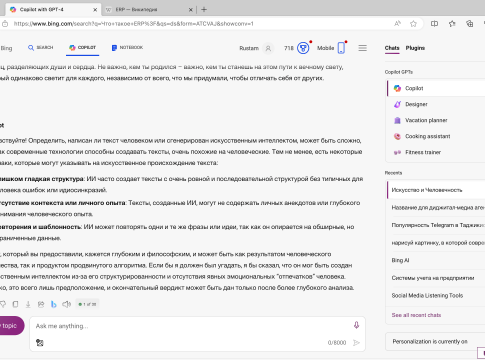Click the read-aloud speaker icon below the response

(66, 304)
